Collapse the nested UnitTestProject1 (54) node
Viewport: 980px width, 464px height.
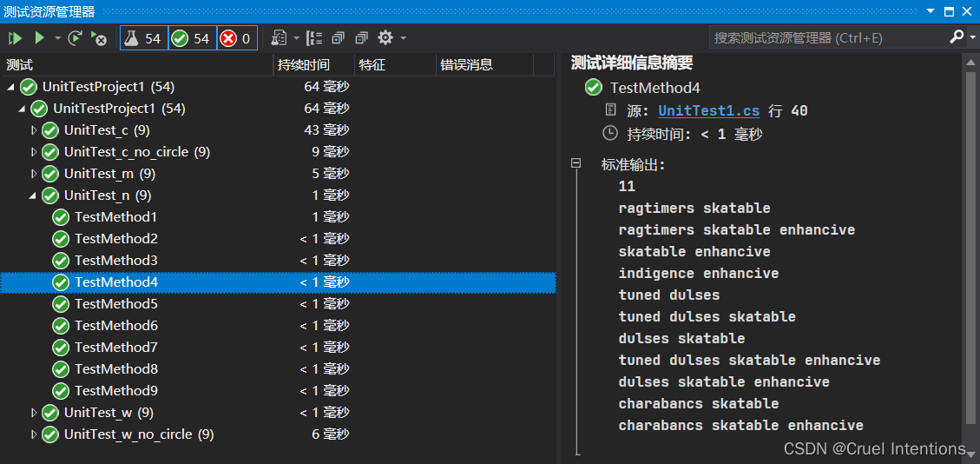[22, 109]
